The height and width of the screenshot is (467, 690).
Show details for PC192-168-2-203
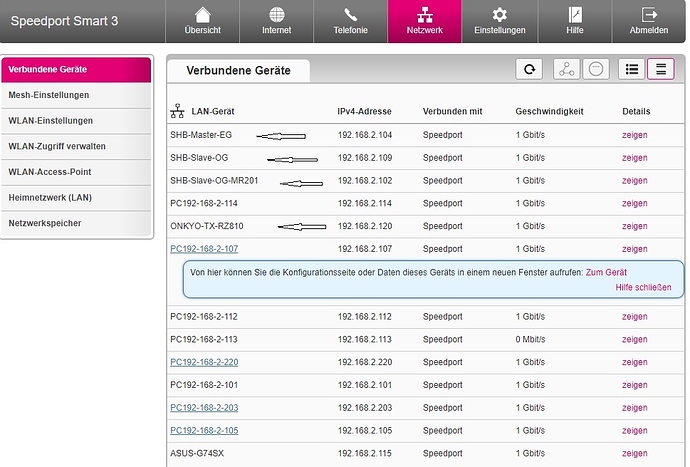tap(635, 408)
